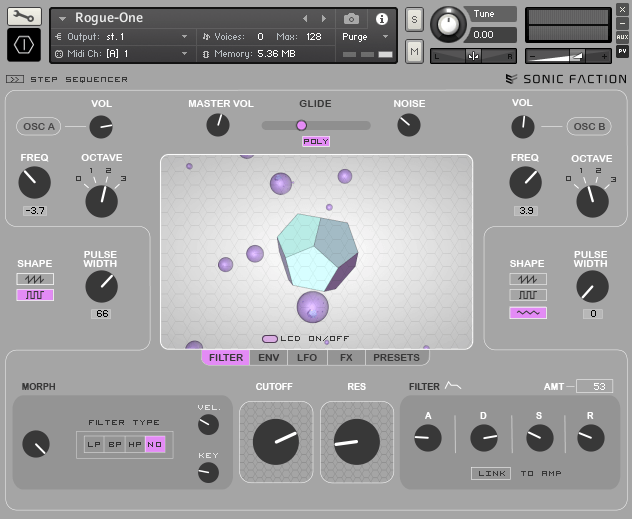The width and height of the screenshot is (632, 519).
Task: Select the NO filter type
Action: coord(155,444)
